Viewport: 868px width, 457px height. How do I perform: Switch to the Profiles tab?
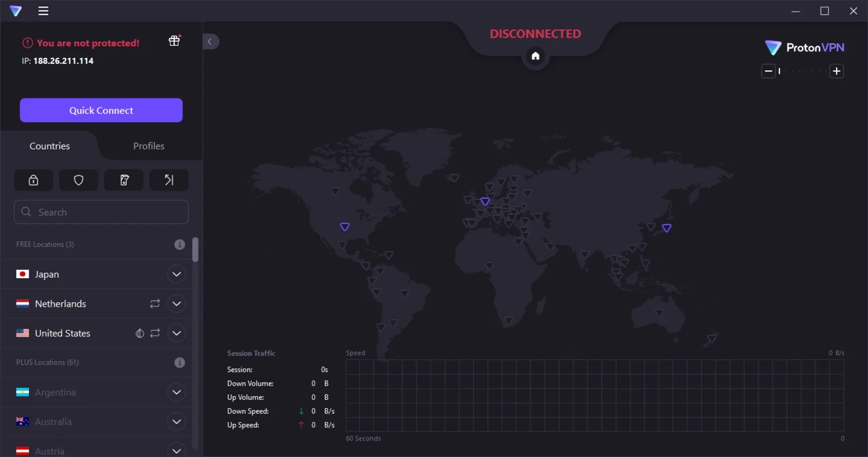pyautogui.click(x=148, y=146)
